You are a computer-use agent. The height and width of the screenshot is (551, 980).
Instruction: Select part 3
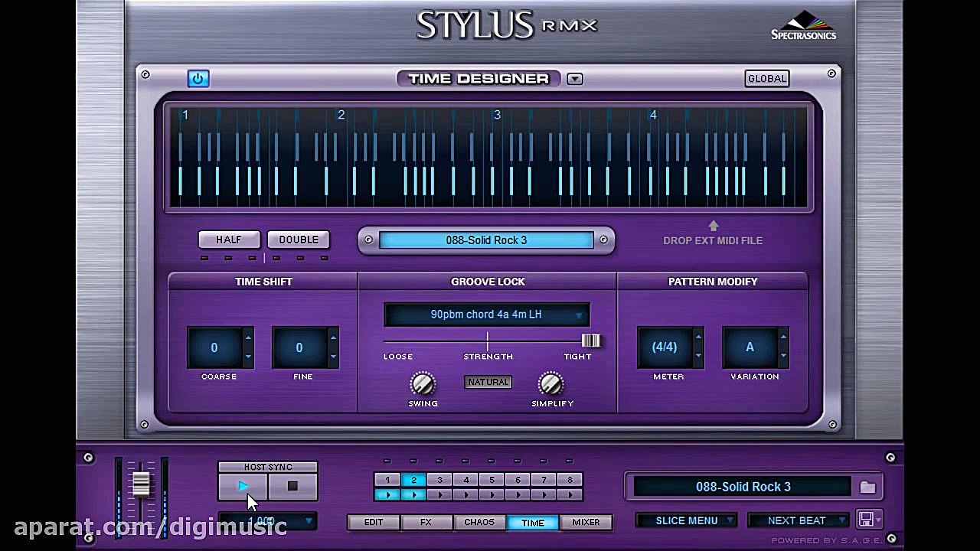pyautogui.click(x=439, y=480)
